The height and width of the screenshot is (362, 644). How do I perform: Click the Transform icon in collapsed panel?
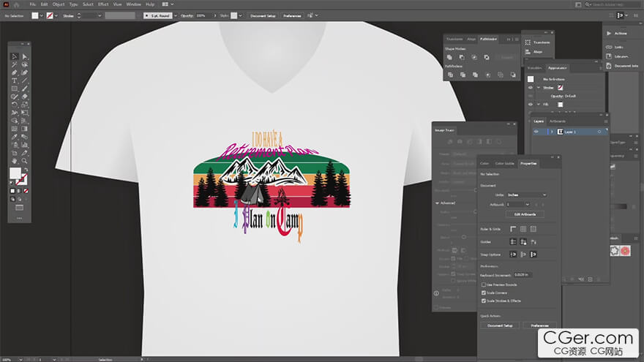528,42
